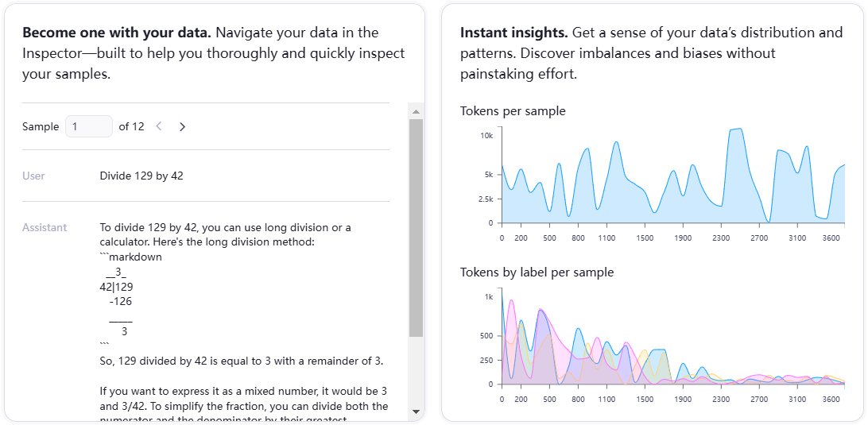Click the 'of 12' sample count text
Image resolution: width=868 pixels, height=425 pixels.
(x=131, y=126)
